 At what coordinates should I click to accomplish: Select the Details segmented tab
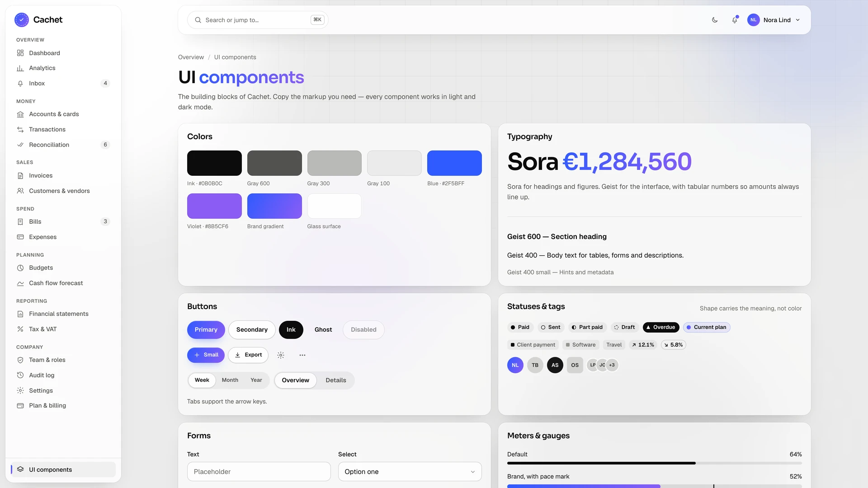[336, 380]
